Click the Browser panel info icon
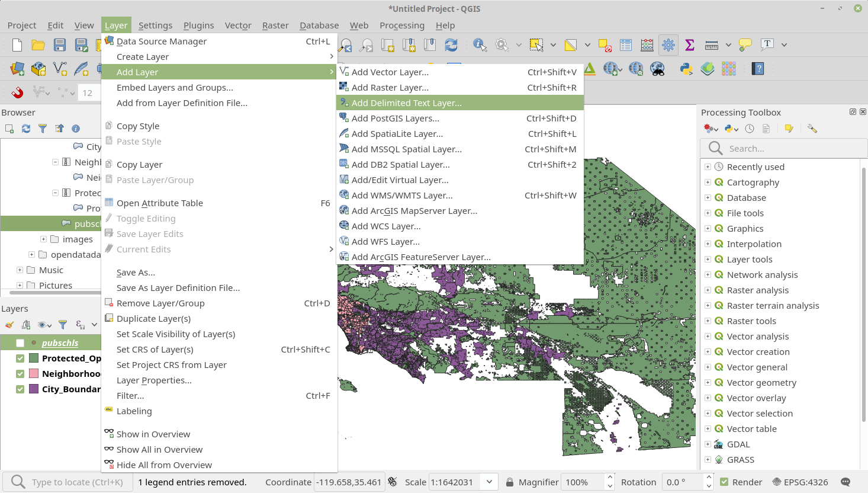The width and height of the screenshot is (868, 493). click(76, 129)
